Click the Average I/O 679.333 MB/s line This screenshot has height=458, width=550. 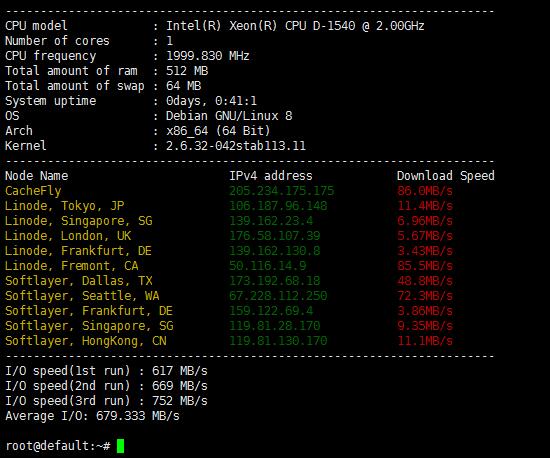[x=92, y=416]
